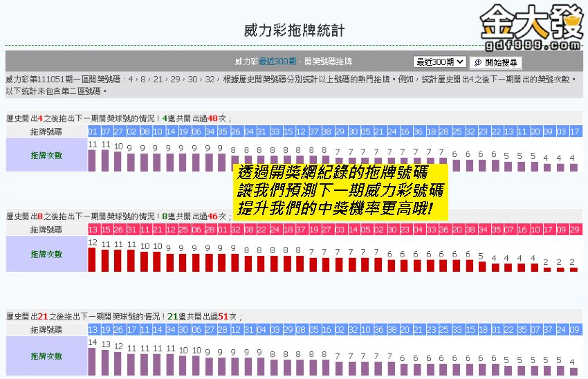
Task: Select number 09 in the row after 21
Action: click(574, 329)
